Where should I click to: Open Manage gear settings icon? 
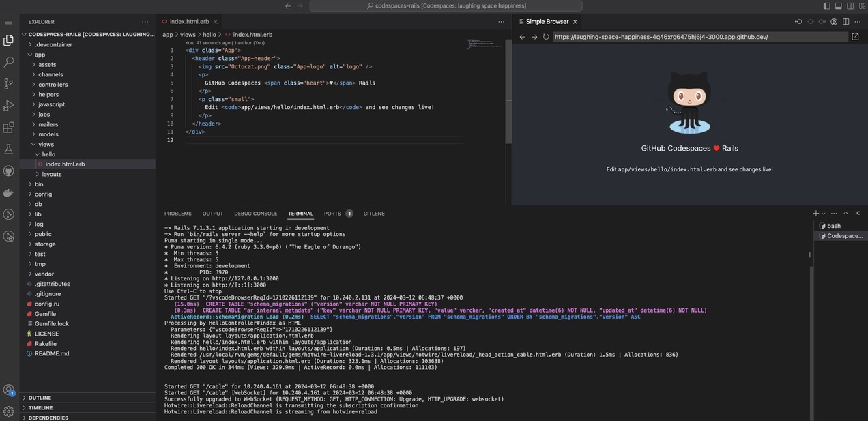pos(9,411)
